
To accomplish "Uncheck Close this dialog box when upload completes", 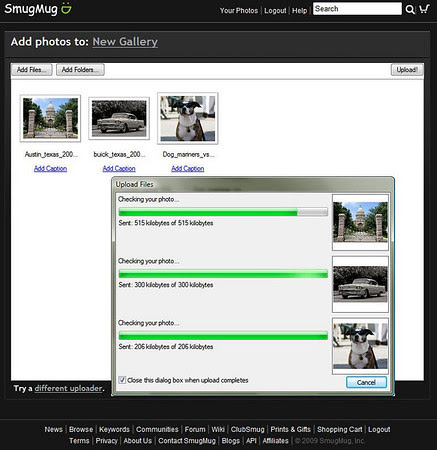I will [122, 380].
